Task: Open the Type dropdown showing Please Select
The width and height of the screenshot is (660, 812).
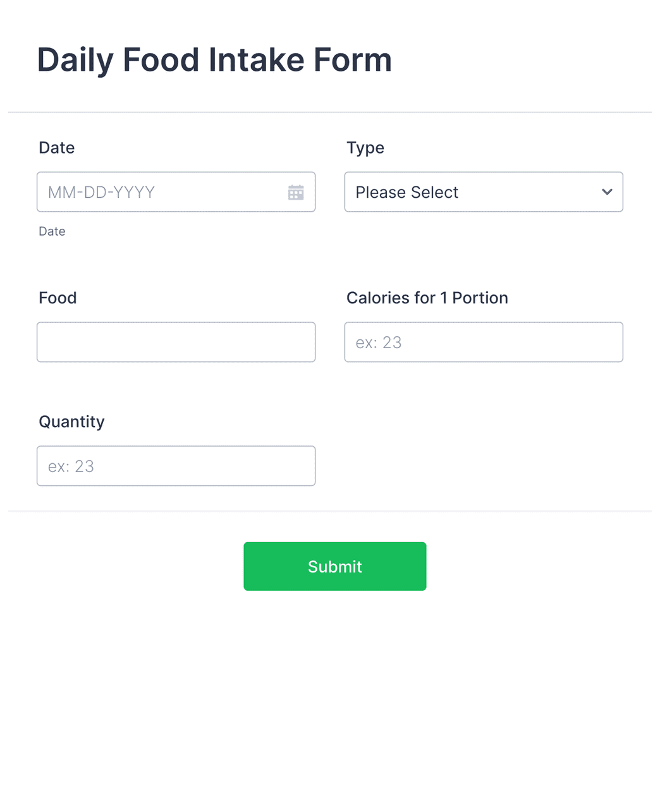Action: click(484, 191)
